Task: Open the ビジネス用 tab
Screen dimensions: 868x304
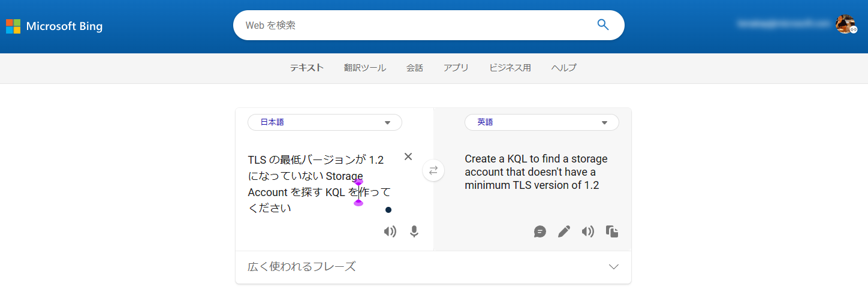Action: (x=510, y=68)
